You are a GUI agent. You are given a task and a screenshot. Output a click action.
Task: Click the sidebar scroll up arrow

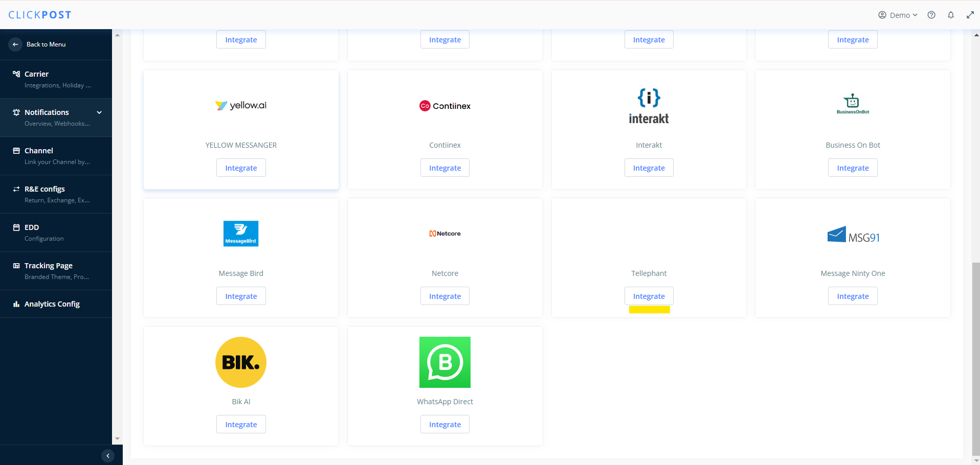point(118,35)
